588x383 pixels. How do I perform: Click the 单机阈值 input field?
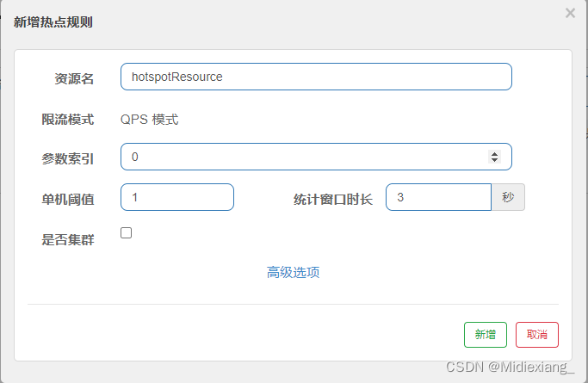point(177,197)
